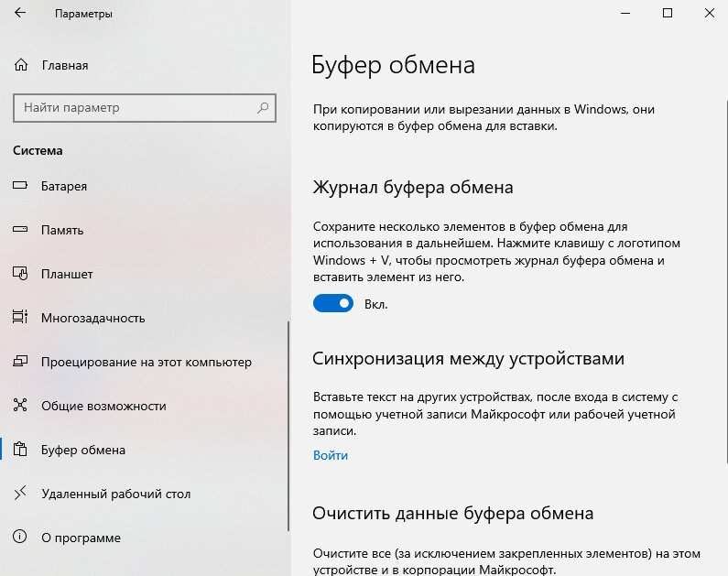Click the Параметры window title
This screenshot has width=728, height=576.
[83, 14]
